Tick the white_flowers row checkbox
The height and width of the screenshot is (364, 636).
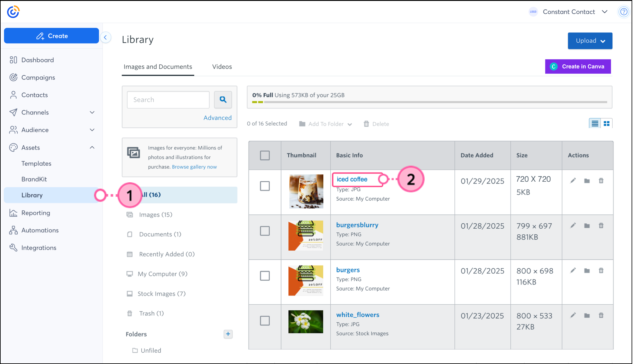pos(265,321)
